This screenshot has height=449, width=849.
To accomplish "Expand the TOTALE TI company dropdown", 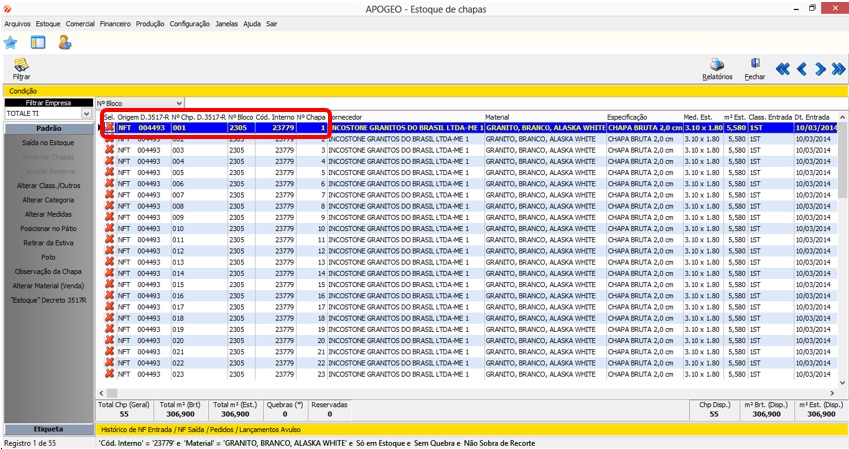I will point(86,114).
